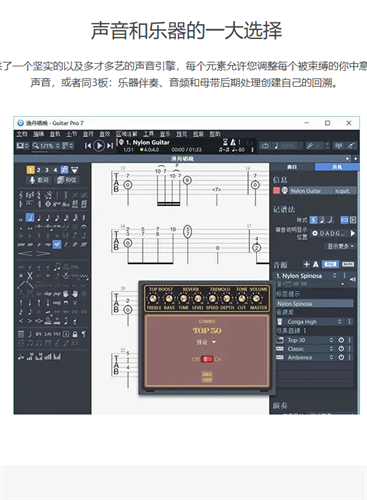The width and height of the screenshot is (367, 500).
Task: Click the paragraph pilcrow icon in palette
Action: tap(84, 334)
